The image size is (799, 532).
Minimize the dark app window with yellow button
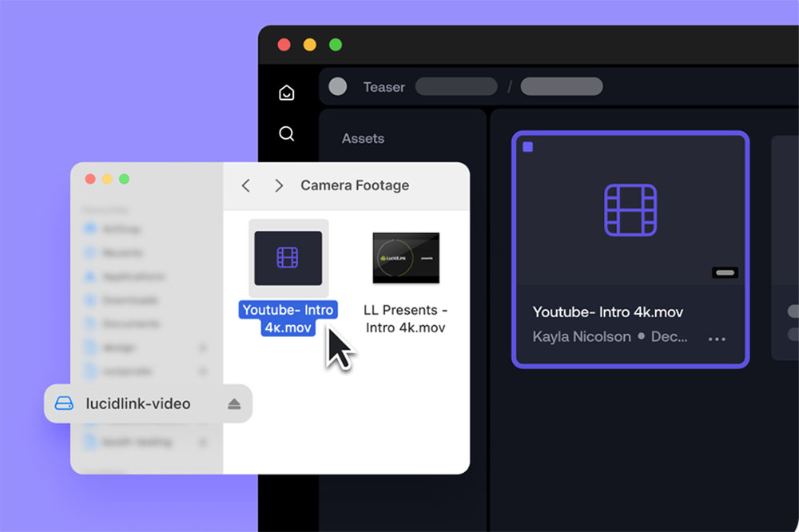tap(310, 45)
